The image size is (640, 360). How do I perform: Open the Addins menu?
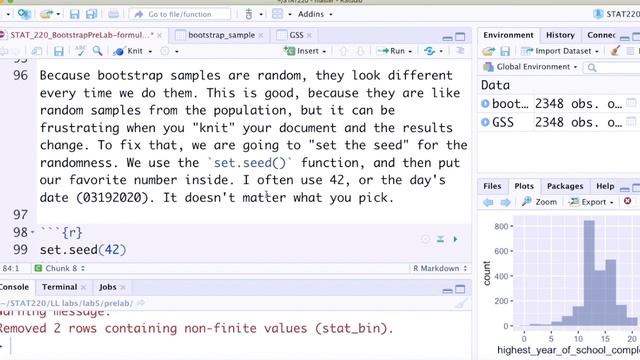click(315, 14)
